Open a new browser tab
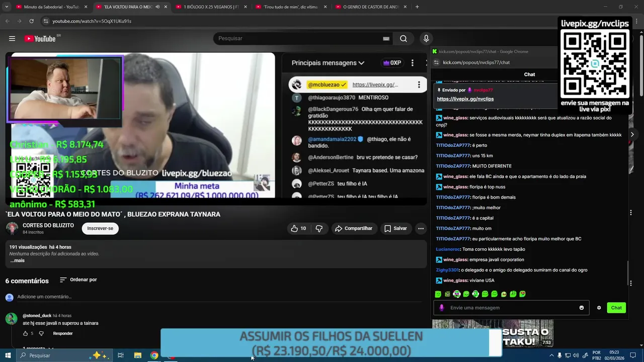The height and width of the screenshot is (362, 644). (x=417, y=7)
